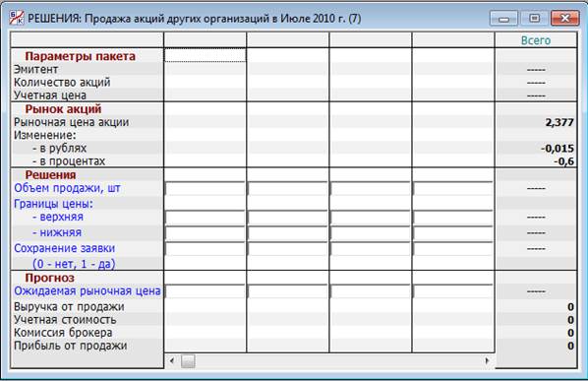Click the (0 - нет, 1 - да) hint
This screenshot has width=588, height=381.
click(x=74, y=264)
